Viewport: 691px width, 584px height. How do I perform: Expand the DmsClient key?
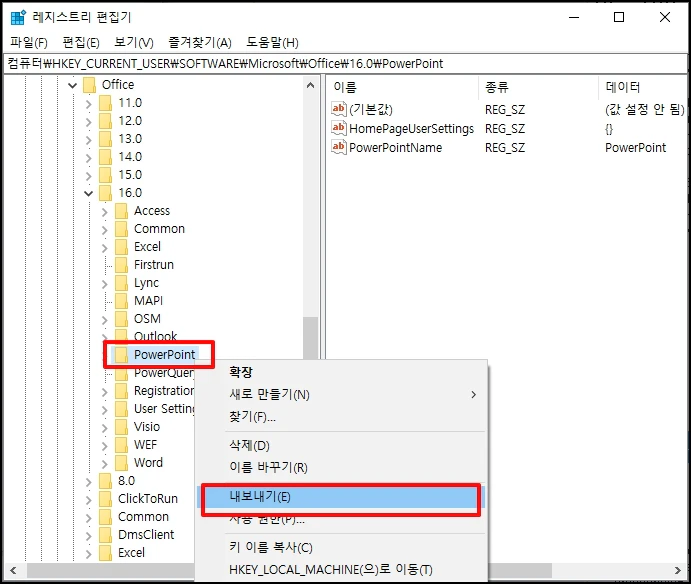[89, 536]
